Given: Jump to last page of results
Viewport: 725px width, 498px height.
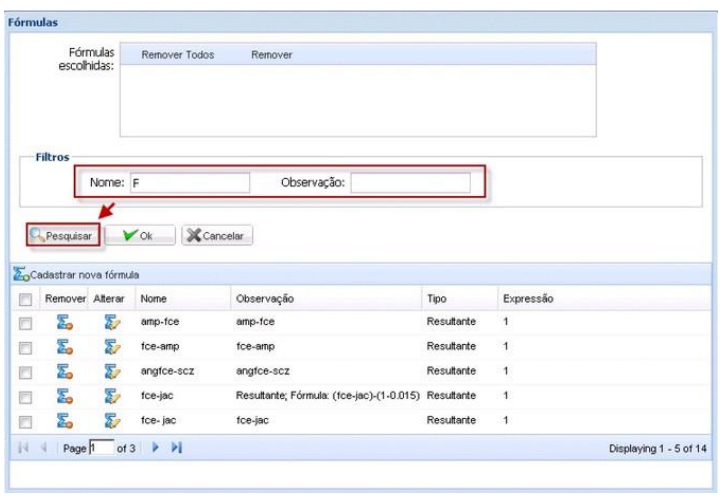Looking at the screenshot, I should point(176,449).
